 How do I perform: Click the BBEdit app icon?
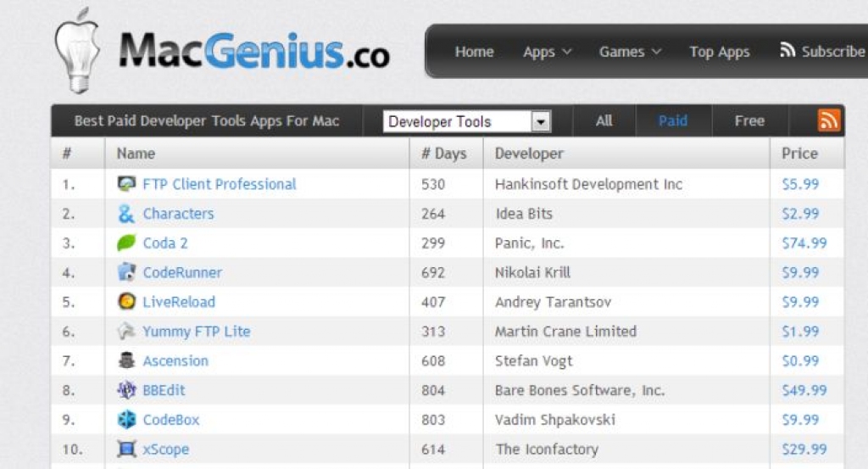[x=127, y=390]
